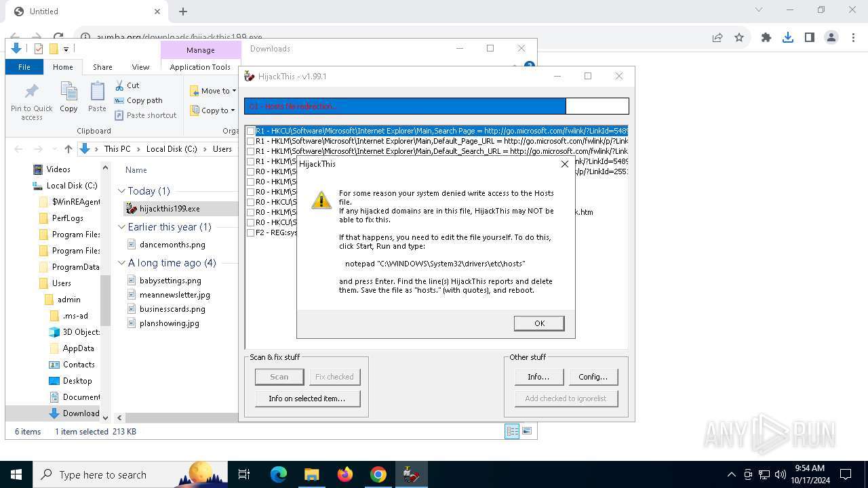Switch to the Home ribbon tab
868x488 pixels.
[63, 67]
